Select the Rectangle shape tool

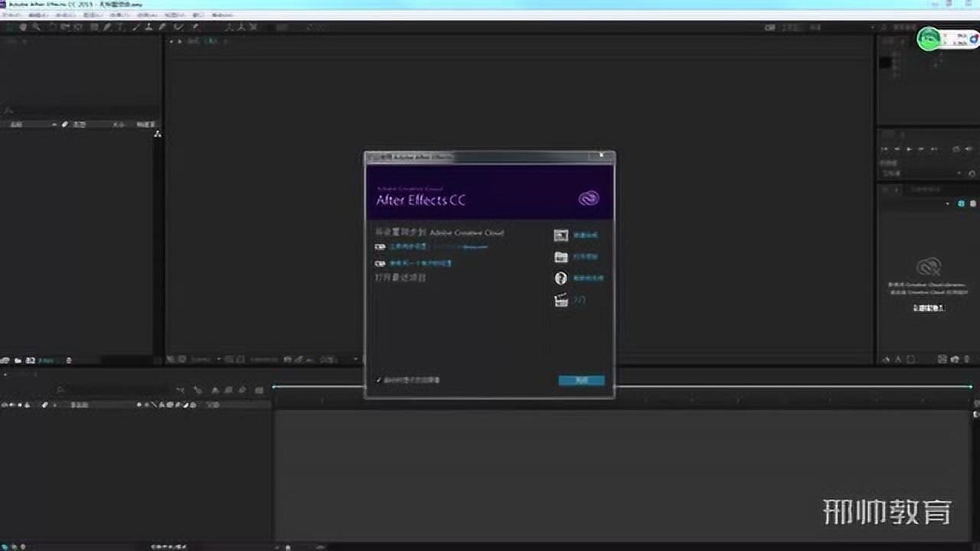(94, 27)
